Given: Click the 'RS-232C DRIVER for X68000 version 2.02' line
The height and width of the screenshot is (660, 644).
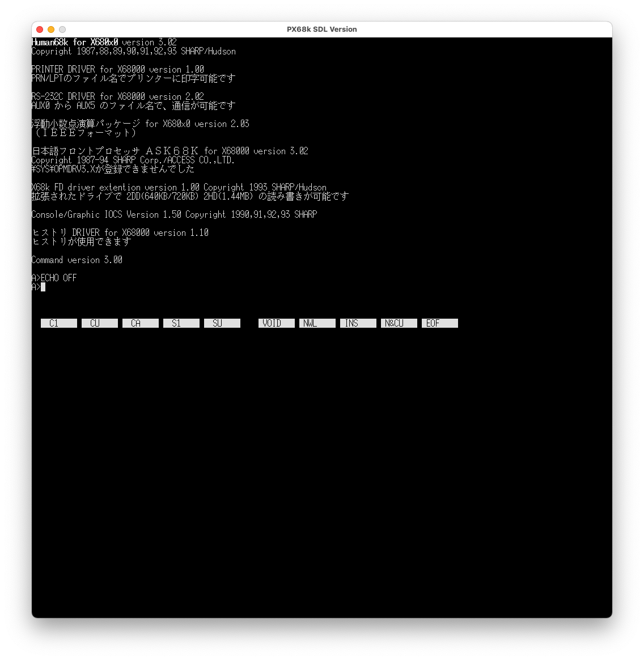Looking at the screenshot, I should 118,96.
